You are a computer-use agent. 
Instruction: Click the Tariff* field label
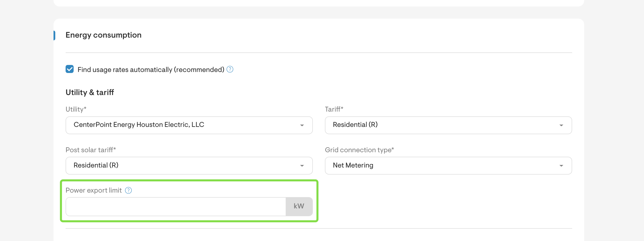coord(334,109)
